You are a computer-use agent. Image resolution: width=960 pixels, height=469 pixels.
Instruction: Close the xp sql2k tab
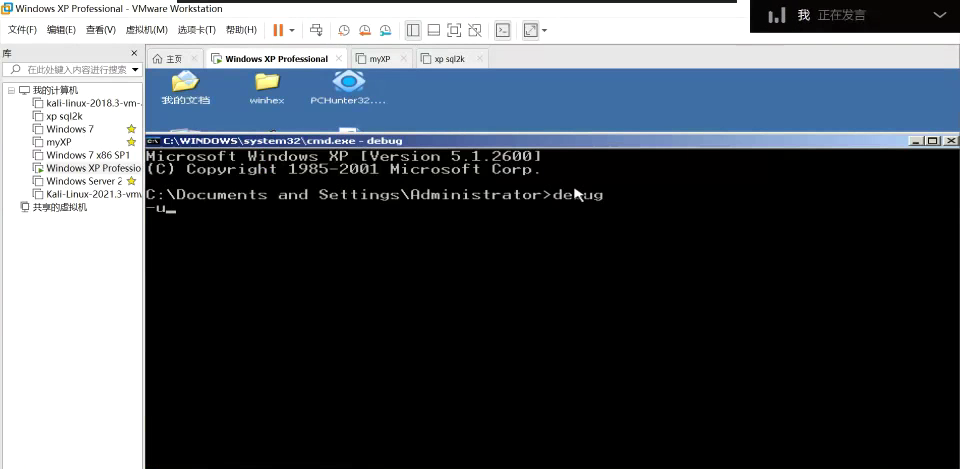click(480, 59)
